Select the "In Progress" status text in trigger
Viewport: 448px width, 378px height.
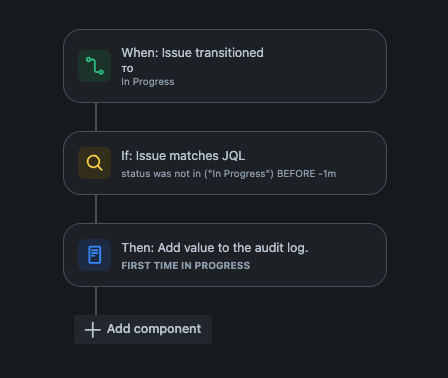(148, 82)
